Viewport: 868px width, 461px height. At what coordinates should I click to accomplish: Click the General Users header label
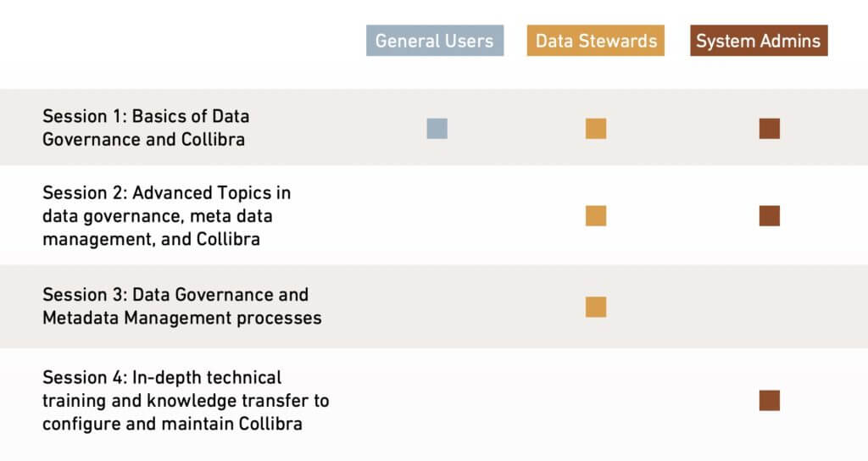point(435,41)
